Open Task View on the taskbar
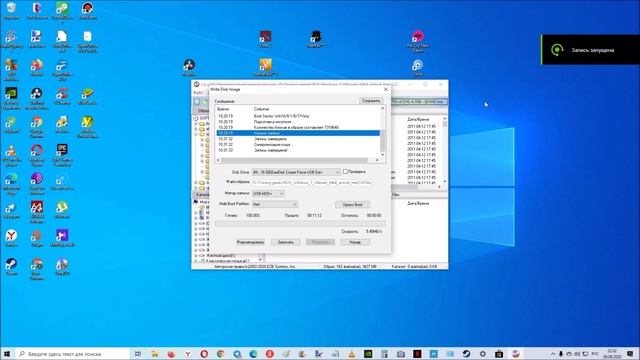The image size is (640, 360). [138, 353]
